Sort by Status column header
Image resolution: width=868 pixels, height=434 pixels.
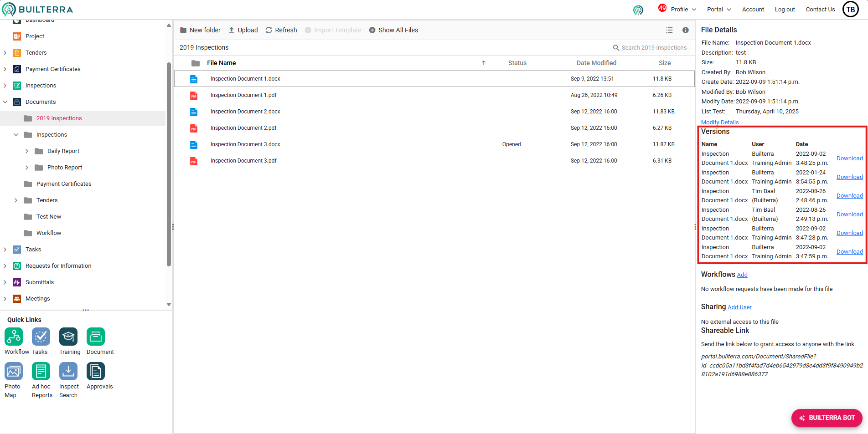[517, 63]
